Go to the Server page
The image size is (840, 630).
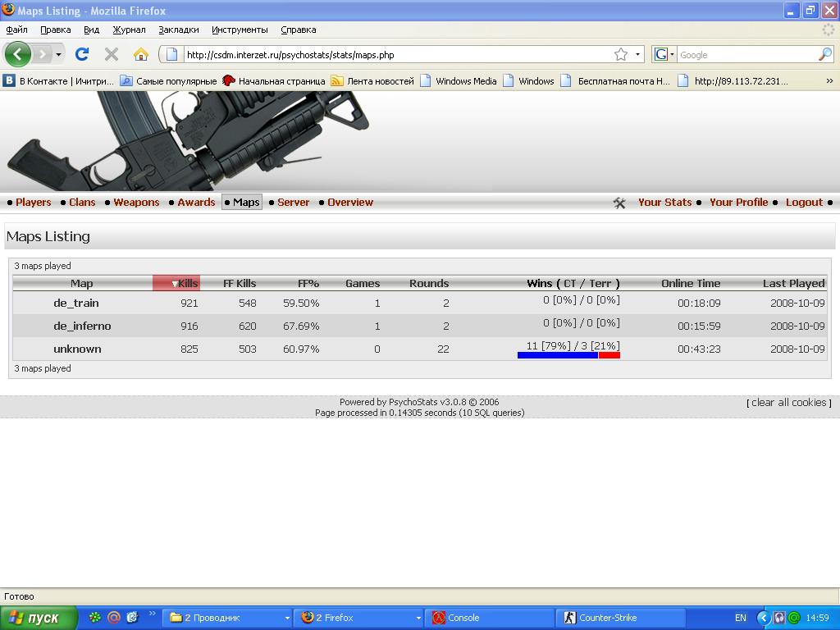pyautogui.click(x=293, y=202)
